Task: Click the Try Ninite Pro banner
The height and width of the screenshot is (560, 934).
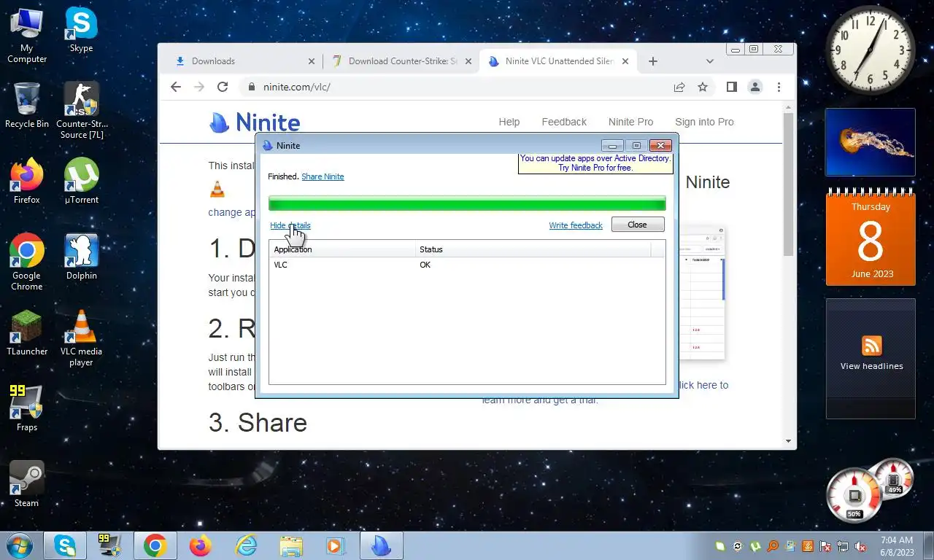Action: click(x=595, y=163)
